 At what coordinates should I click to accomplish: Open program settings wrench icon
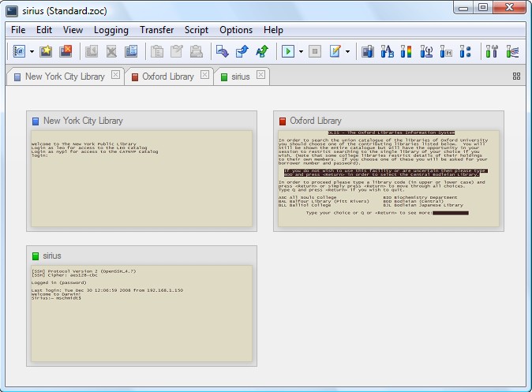(x=491, y=51)
